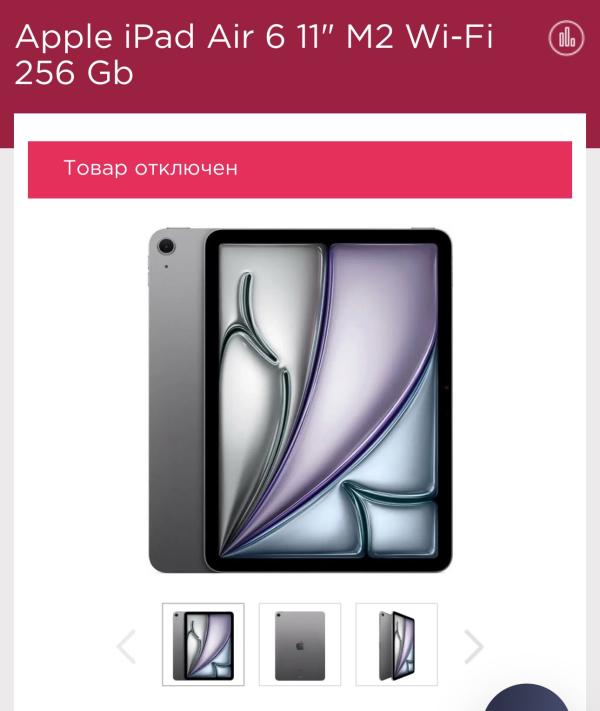Click the iPad picture inside the first thumbnail
Screen dimensions: 600x711
click(203, 646)
